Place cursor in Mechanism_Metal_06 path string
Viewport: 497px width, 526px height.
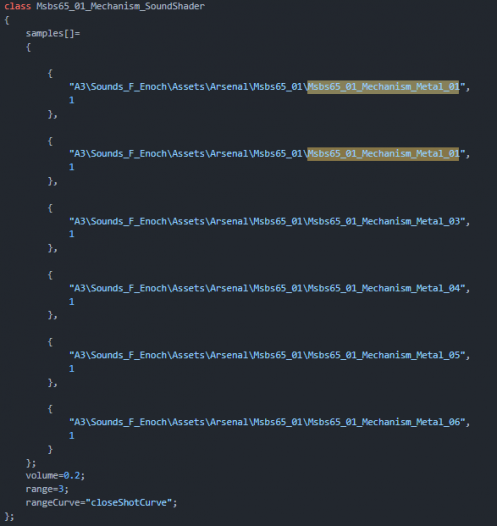pos(269,422)
